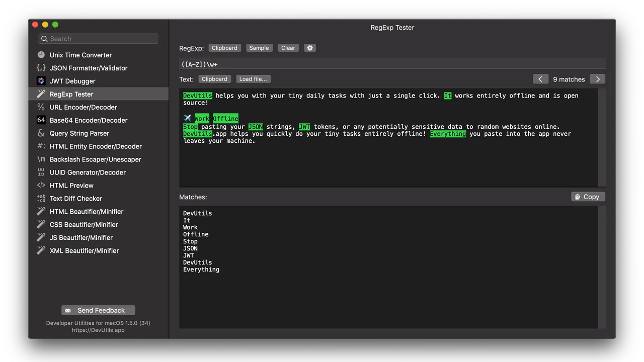Click 'JWT' in the Matches list
Viewport: 644px width, 362px height.
(189, 255)
